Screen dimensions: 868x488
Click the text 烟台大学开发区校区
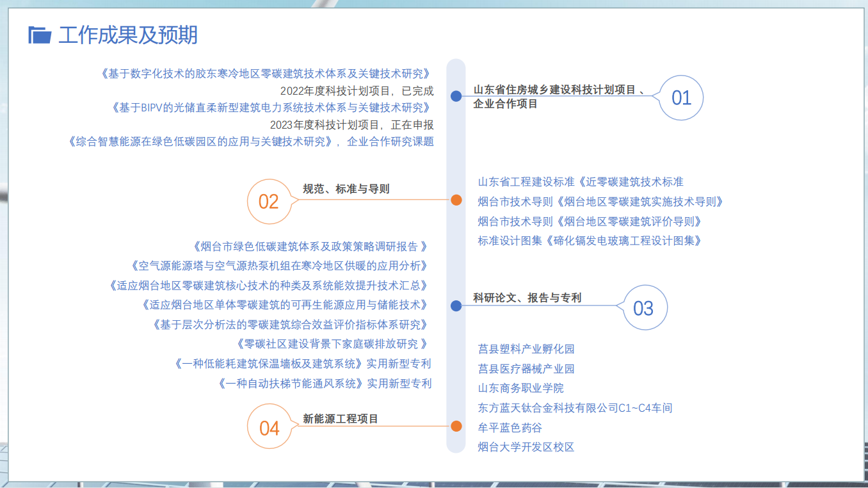point(526,447)
